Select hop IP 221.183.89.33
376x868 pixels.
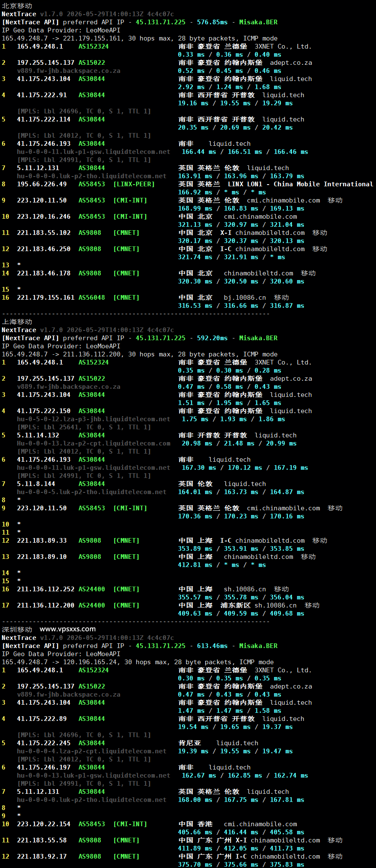click(42, 541)
